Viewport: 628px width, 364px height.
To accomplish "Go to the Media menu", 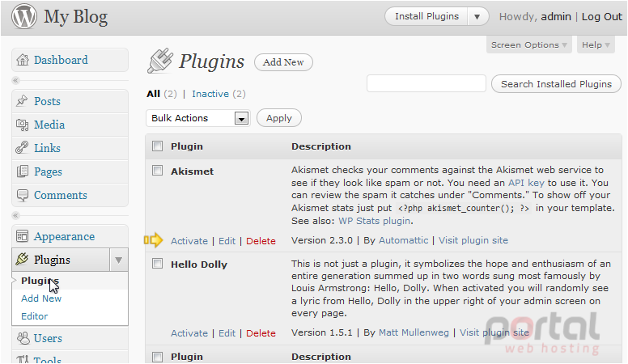I will [49, 125].
